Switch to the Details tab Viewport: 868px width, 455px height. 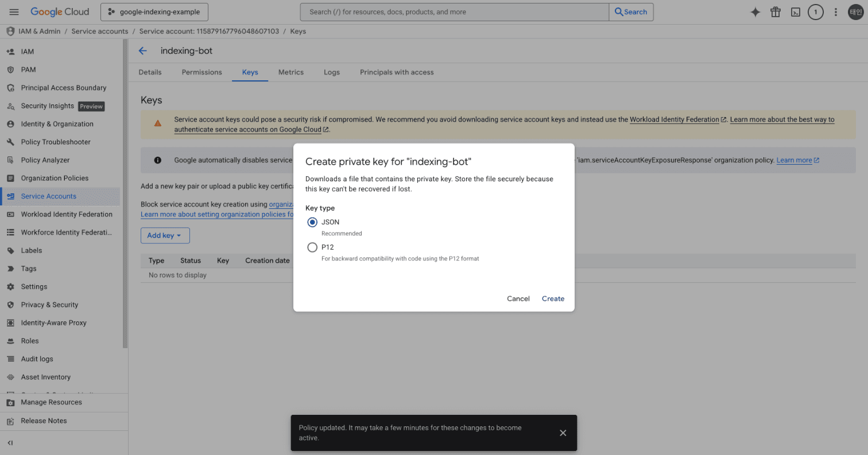pos(150,72)
